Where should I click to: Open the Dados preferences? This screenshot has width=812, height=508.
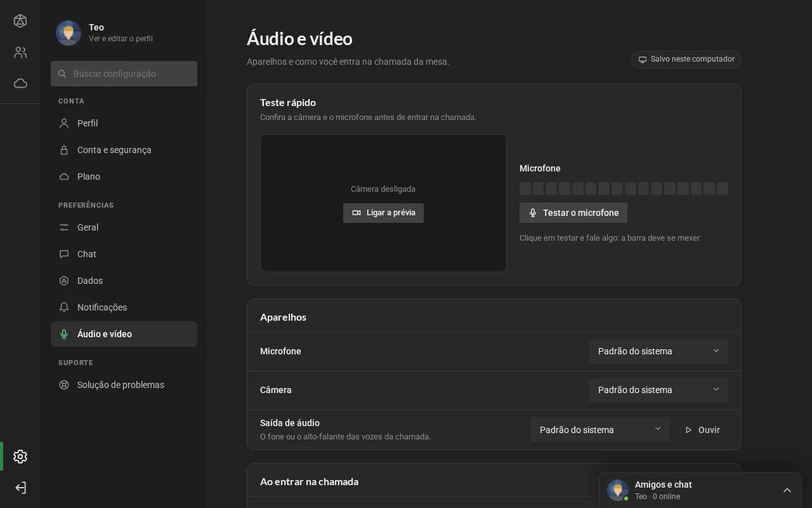click(x=124, y=281)
